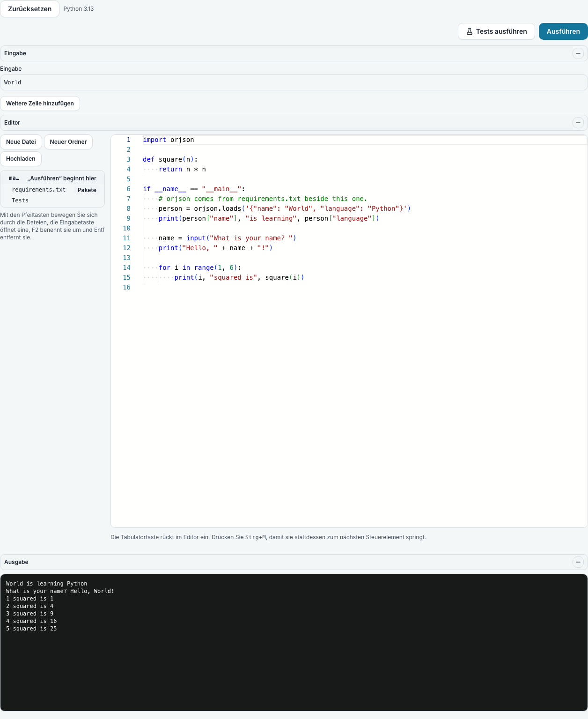
Task: Click the print(i, "squared is" line 15
Action: (x=239, y=277)
